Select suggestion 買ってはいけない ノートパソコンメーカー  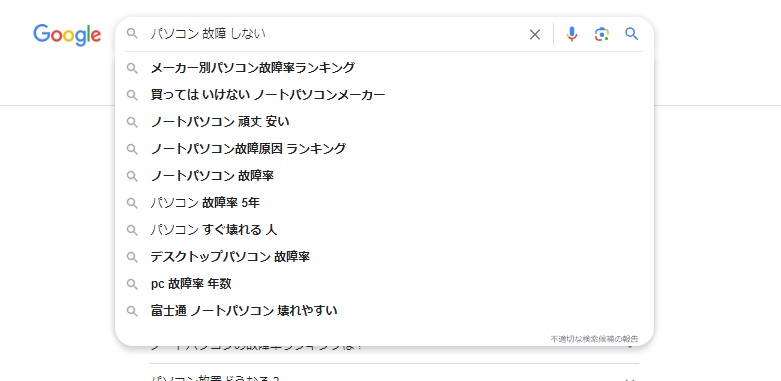pos(384,95)
